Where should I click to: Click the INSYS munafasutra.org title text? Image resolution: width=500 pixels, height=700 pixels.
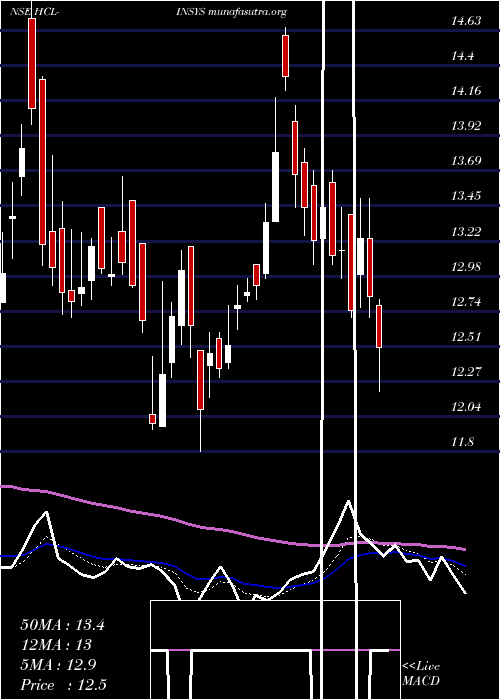coord(231,12)
